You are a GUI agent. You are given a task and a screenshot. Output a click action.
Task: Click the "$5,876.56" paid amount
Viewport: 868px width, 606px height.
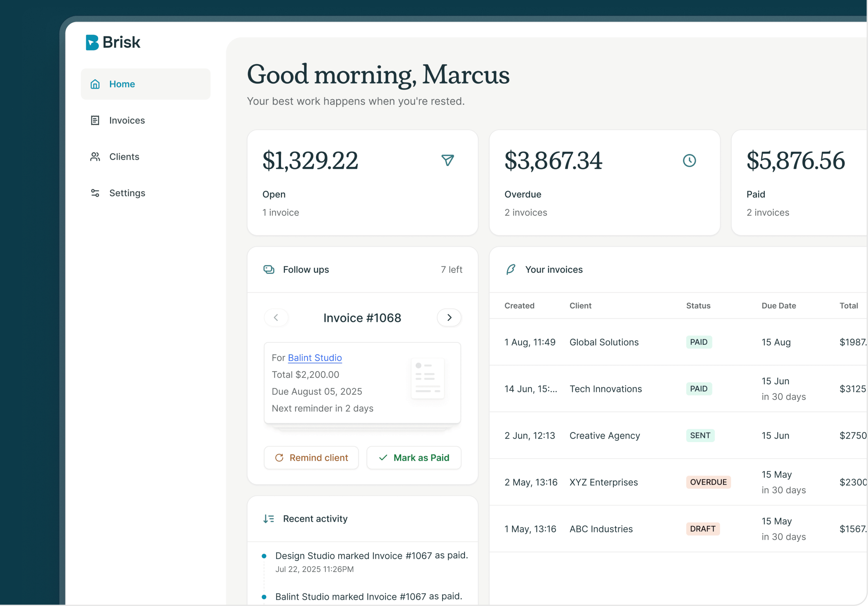[x=796, y=161]
